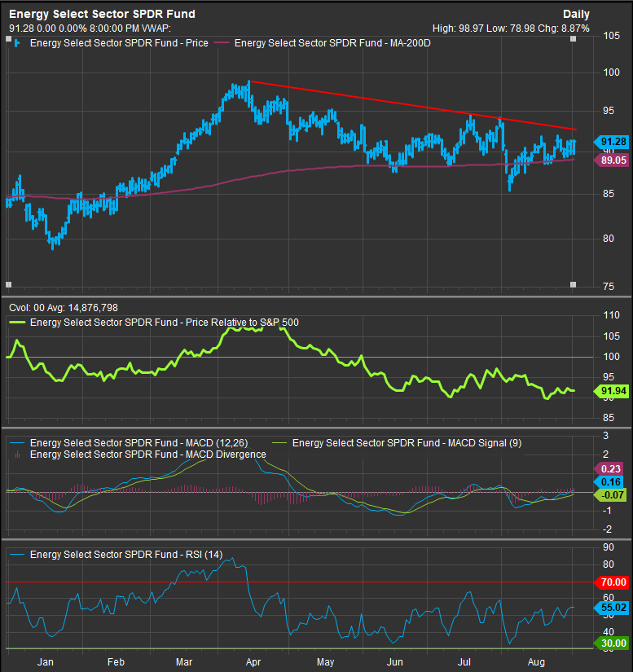Click the MACD Signal (9) legend label
The image size is (633, 672).
(x=407, y=443)
